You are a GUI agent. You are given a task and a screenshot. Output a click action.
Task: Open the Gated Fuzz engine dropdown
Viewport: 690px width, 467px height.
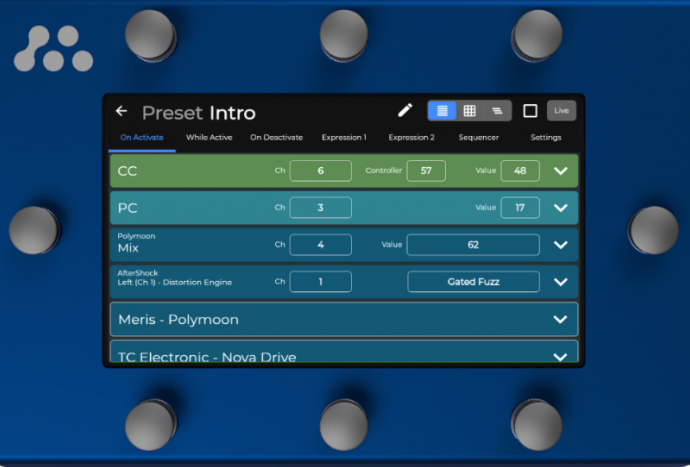[473, 282]
